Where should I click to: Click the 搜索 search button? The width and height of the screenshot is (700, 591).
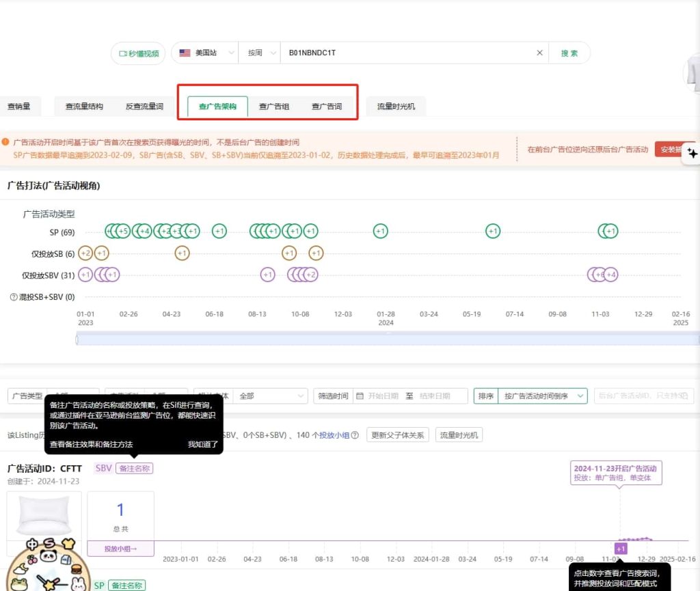pyautogui.click(x=569, y=53)
